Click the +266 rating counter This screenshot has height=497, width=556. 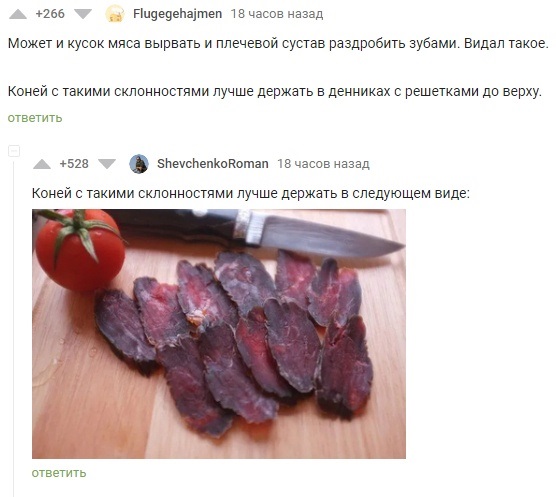tap(50, 14)
